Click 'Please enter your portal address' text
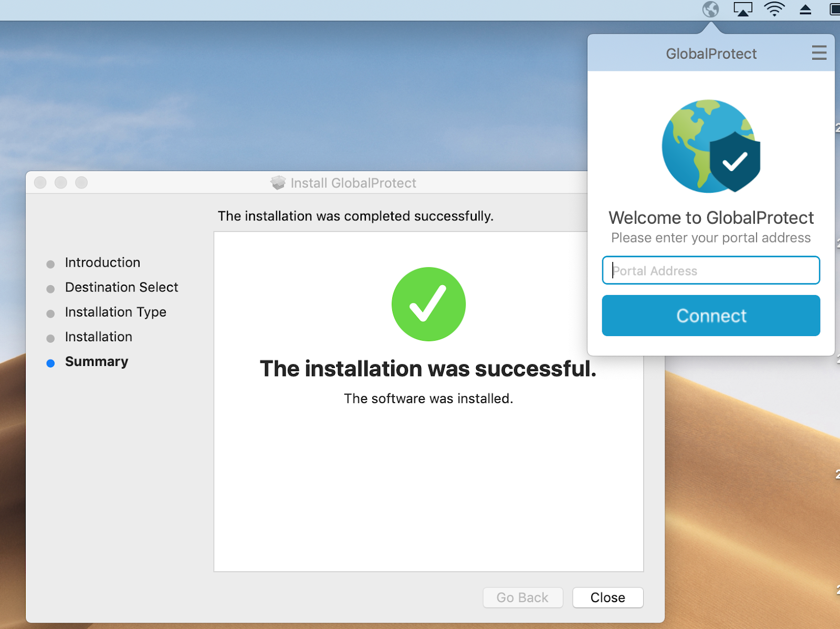The image size is (840, 629). (711, 238)
